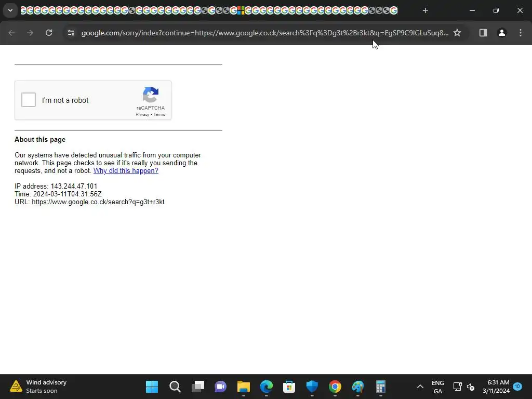This screenshot has height=399, width=532.
Task: Open the reCAPTCHA Terms link
Action: pyautogui.click(x=159, y=114)
